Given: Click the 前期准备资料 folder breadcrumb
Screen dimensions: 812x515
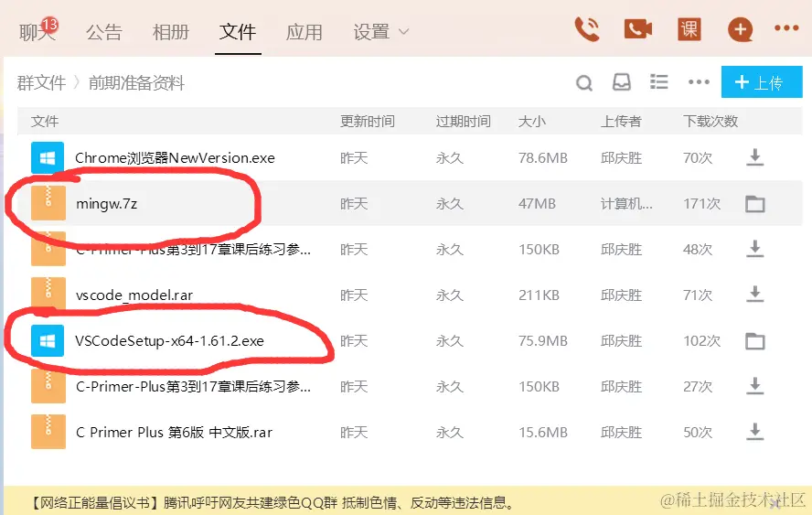Looking at the screenshot, I should (x=137, y=82).
